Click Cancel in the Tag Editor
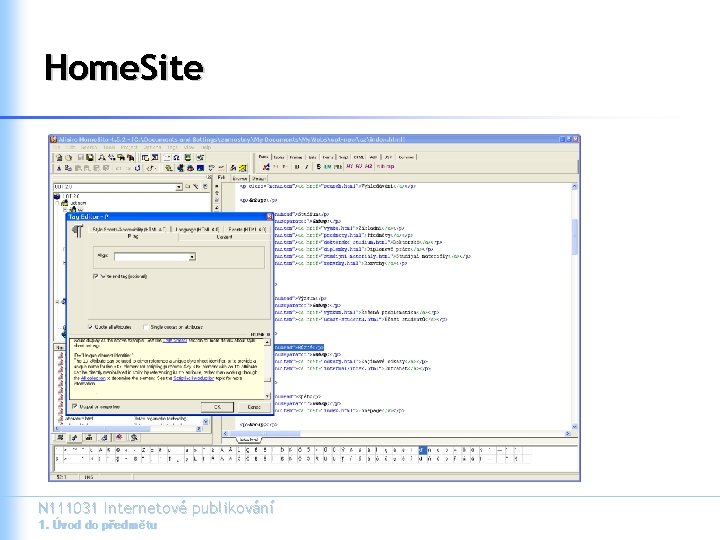This screenshot has width=720, height=540. click(x=254, y=407)
